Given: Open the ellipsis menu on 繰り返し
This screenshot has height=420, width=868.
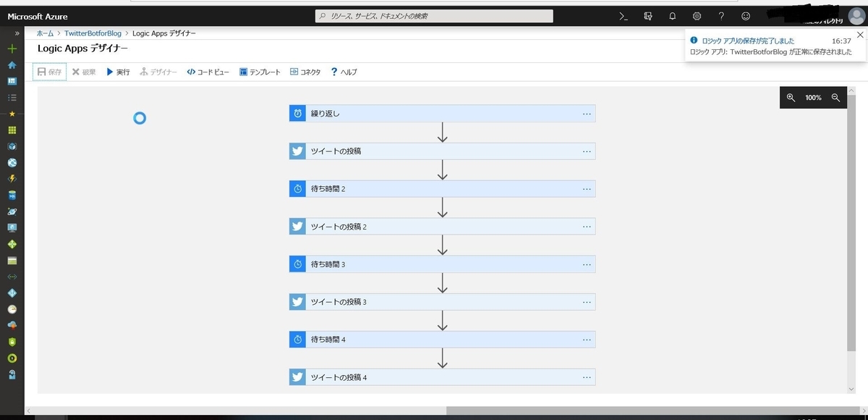Looking at the screenshot, I should [587, 114].
